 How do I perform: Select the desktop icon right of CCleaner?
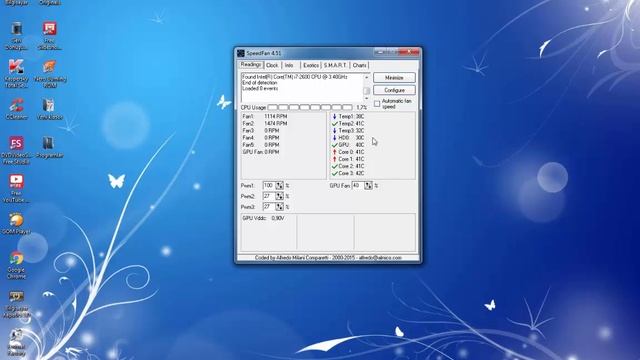click(x=49, y=109)
